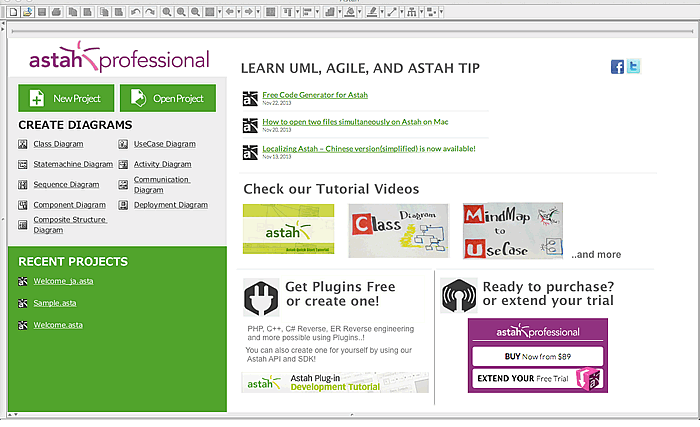The width and height of the screenshot is (700, 427).
Task: Toggle the grid display icon
Action: (x=271, y=12)
